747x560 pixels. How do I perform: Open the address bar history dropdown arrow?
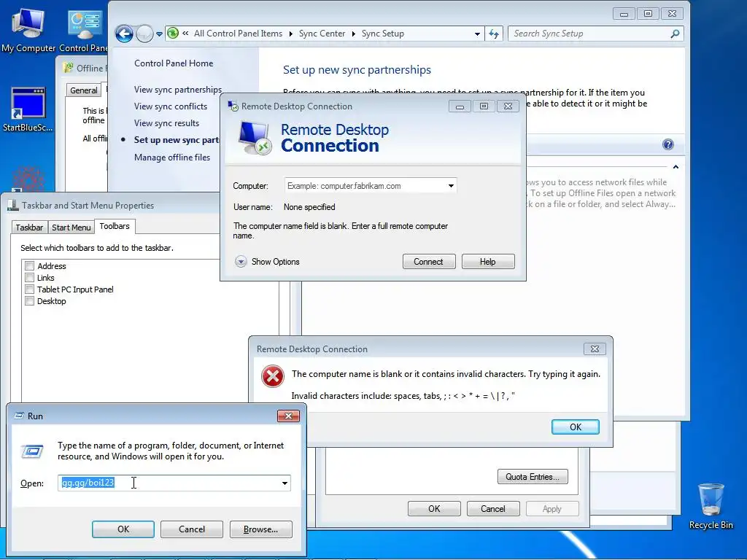click(x=477, y=34)
